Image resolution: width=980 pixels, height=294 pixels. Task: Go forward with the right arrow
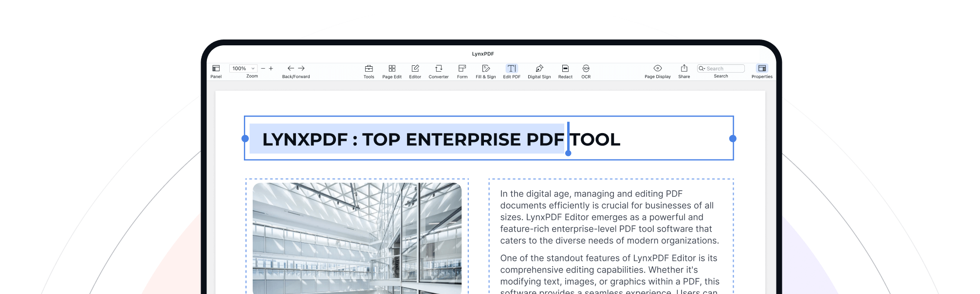pos(301,69)
